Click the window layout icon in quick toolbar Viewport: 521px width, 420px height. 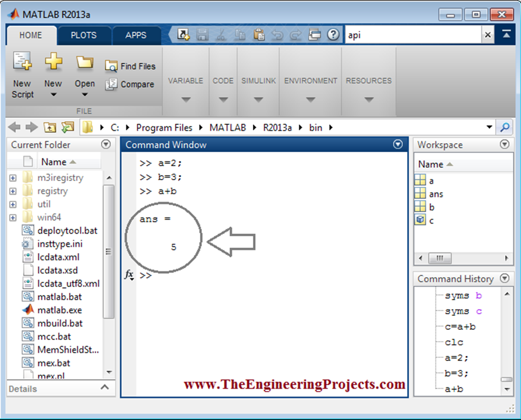tap(315, 34)
